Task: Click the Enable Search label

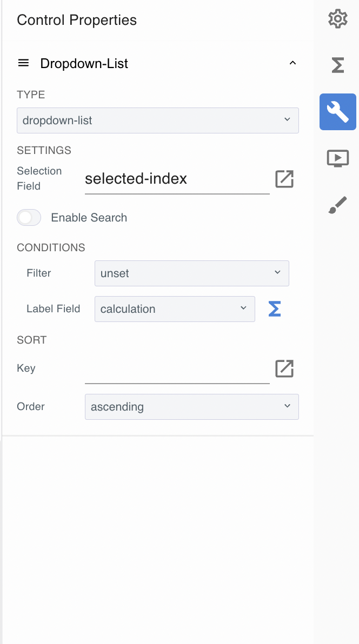Action: [x=89, y=218]
